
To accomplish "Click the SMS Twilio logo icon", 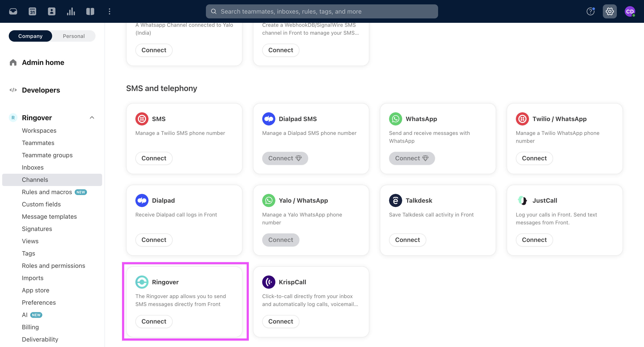I will coord(142,119).
